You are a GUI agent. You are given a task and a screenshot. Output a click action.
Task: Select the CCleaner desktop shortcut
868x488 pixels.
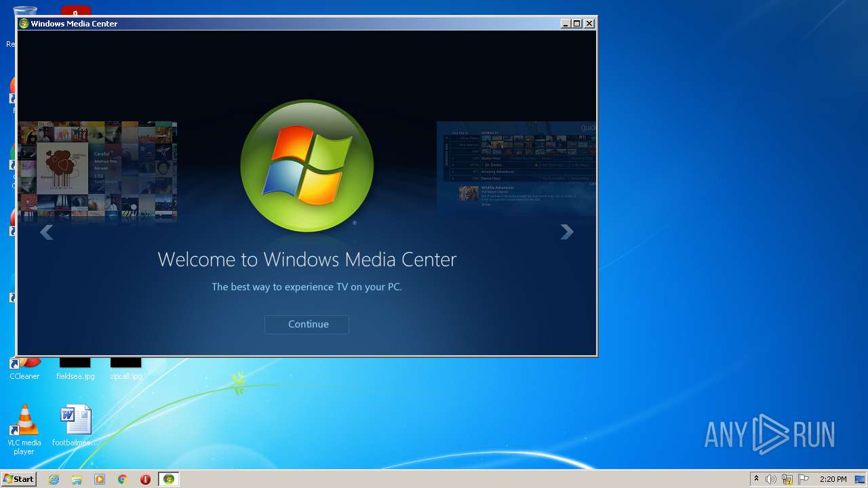coord(24,369)
